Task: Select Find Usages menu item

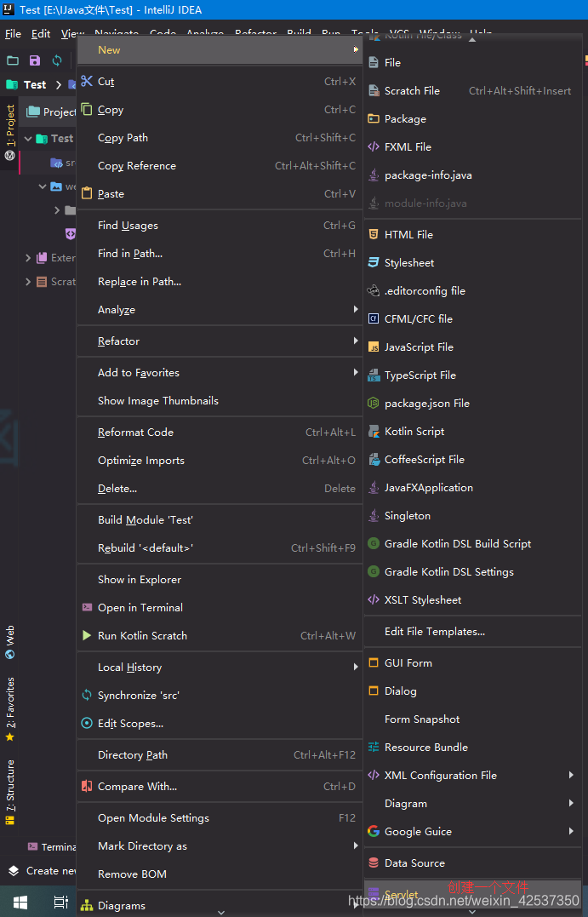Action: click(x=220, y=225)
